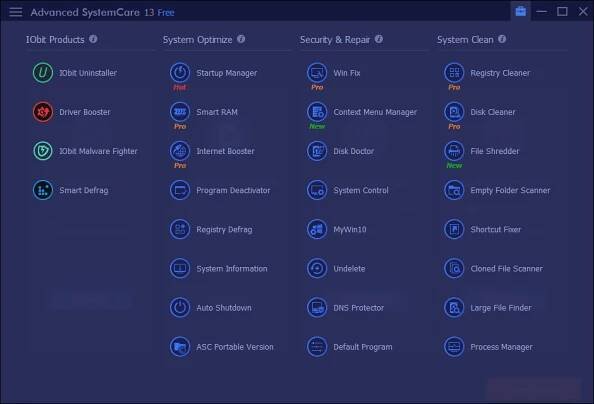Show info for Security & Repair section
The height and width of the screenshot is (404, 594).
[x=379, y=39]
